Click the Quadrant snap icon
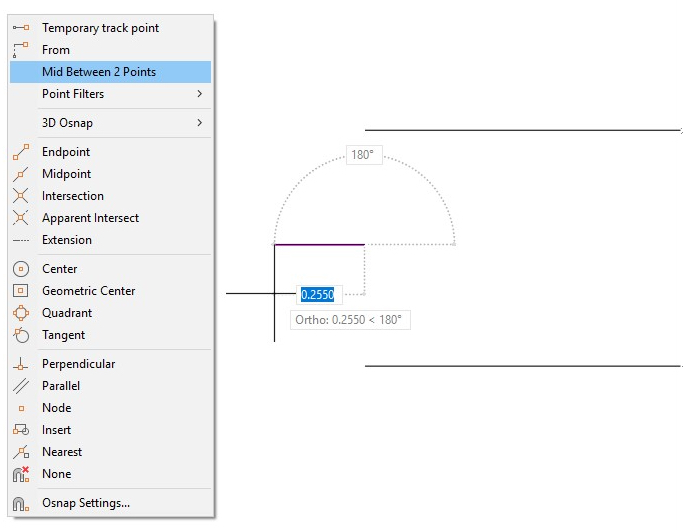This screenshot has height=530, width=683. [x=21, y=313]
